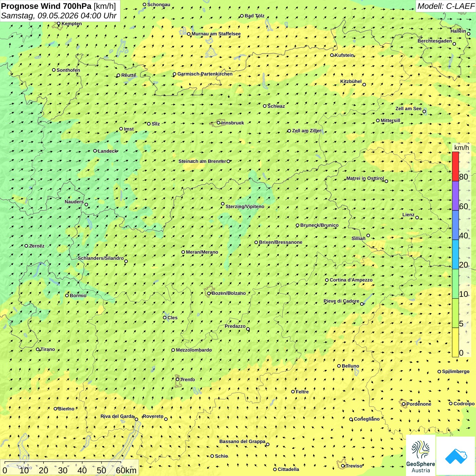The image size is (476, 476).
Task: Click the Bozen/Bolzano city marker
Action: 209,293
